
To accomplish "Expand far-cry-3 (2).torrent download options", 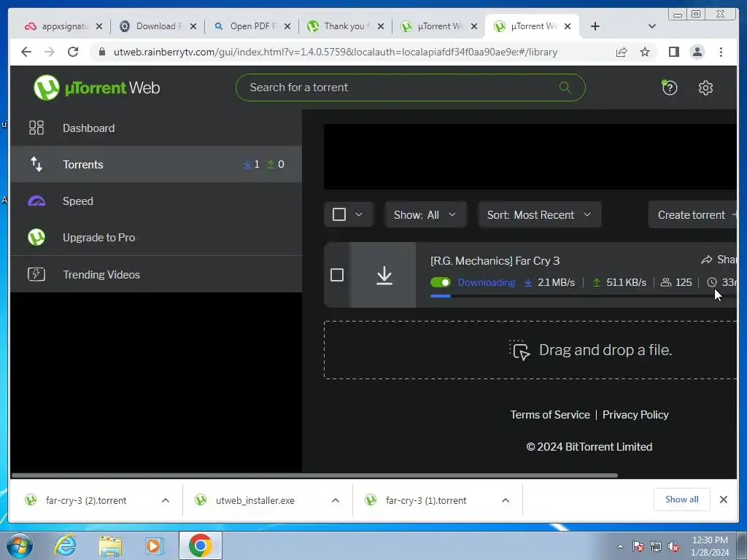I will [x=166, y=500].
